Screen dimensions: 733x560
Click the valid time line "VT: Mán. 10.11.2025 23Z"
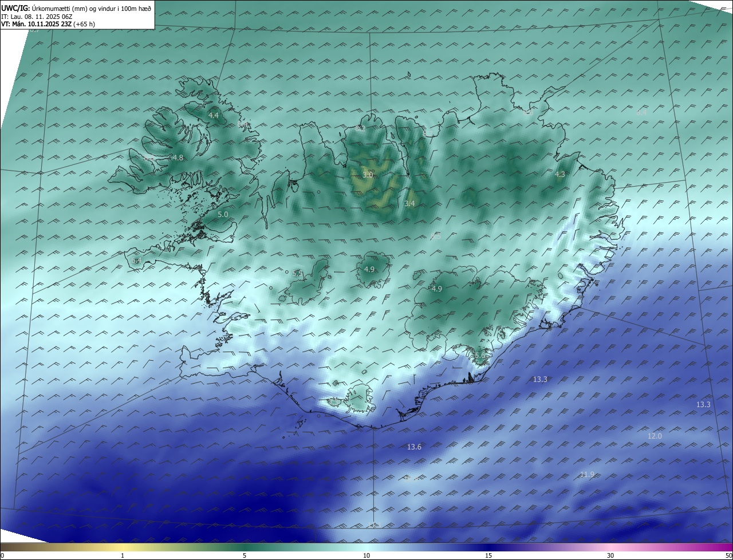tap(36, 24)
